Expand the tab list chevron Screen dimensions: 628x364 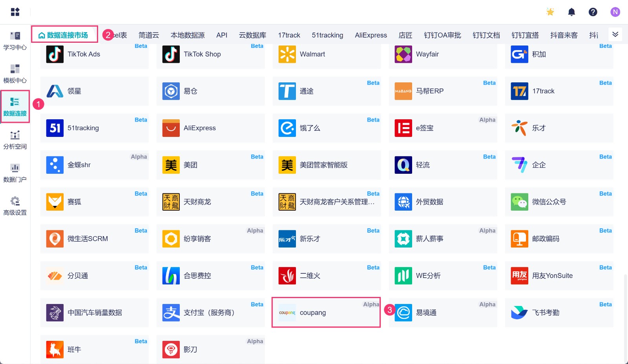pos(615,35)
